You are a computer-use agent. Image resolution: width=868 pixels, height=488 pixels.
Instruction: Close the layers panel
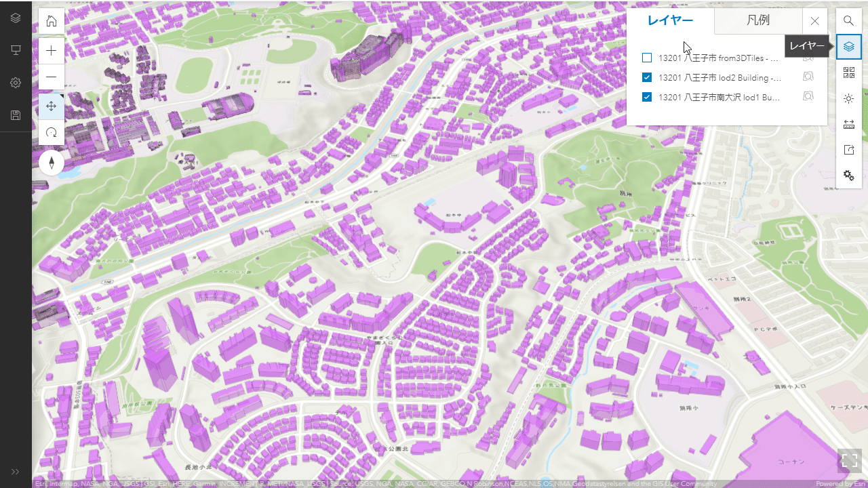tap(815, 21)
